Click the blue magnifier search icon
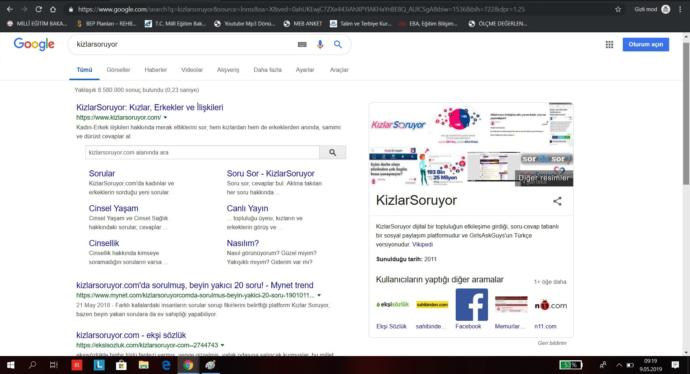Viewport: 690px width, 374px height. (338, 44)
